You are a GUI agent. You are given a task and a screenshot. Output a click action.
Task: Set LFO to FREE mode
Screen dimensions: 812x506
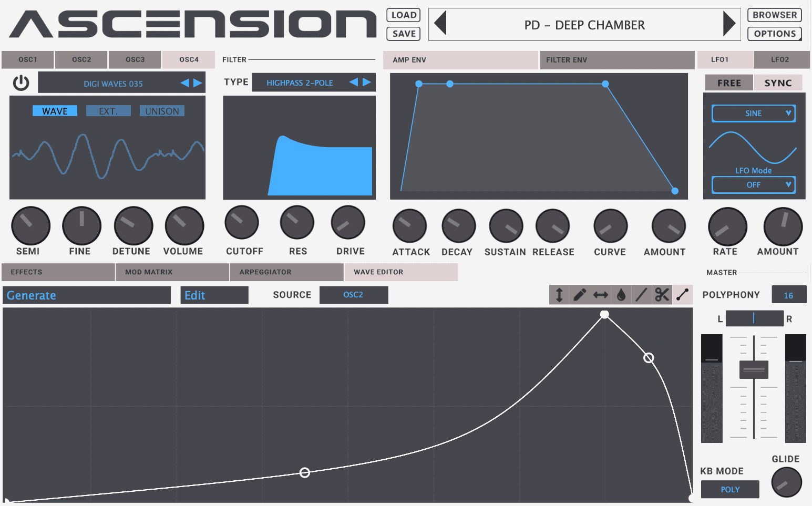coord(729,83)
